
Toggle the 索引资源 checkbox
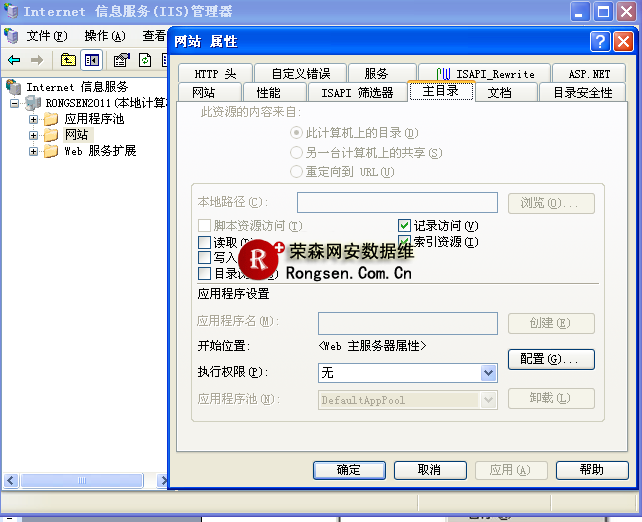[x=405, y=242]
